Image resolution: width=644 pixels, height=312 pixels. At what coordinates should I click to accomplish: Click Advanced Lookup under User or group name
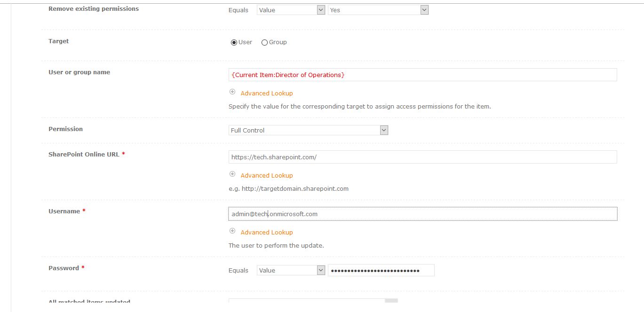[266, 93]
